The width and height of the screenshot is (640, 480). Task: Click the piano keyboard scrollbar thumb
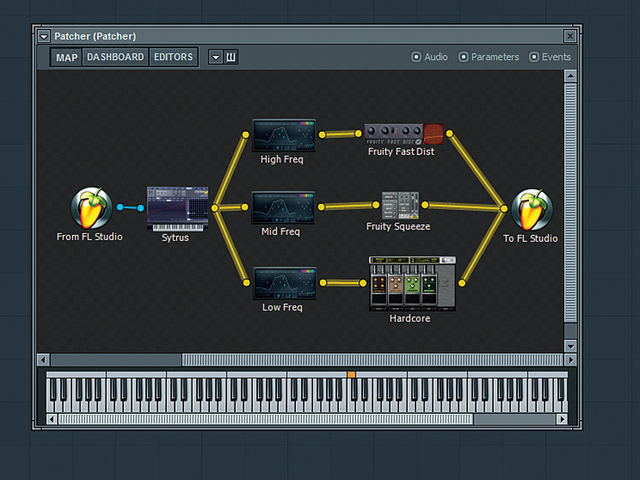click(x=266, y=419)
